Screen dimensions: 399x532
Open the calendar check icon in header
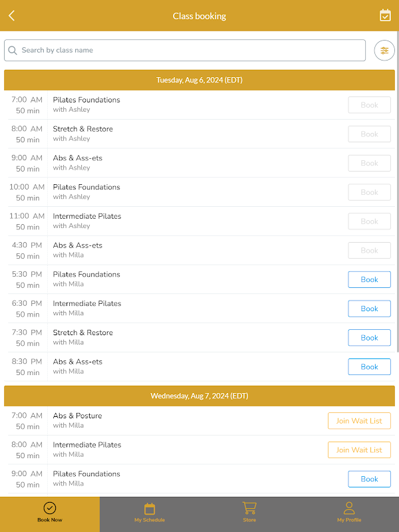point(385,15)
